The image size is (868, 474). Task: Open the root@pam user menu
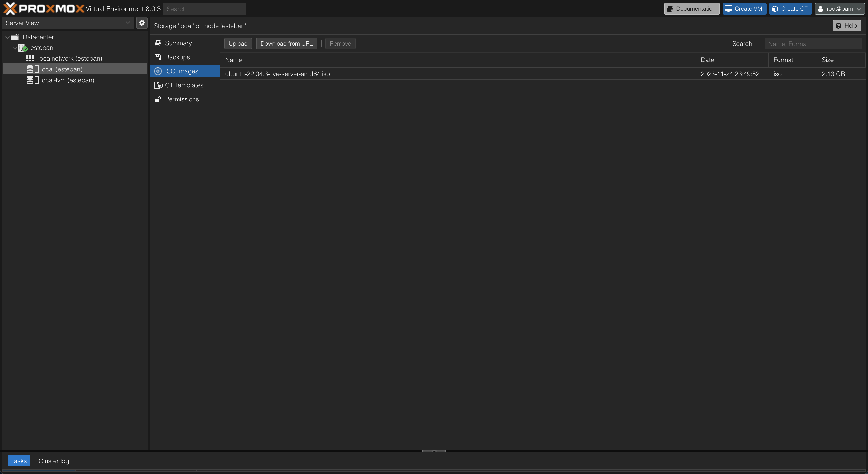[x=839, y=9]
